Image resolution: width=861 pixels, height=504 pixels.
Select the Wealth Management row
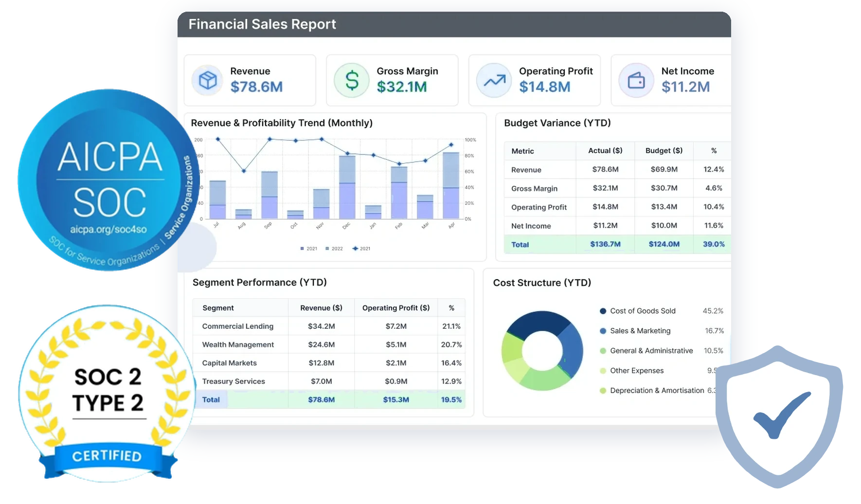pyautogui.click(x=329, y=345)
